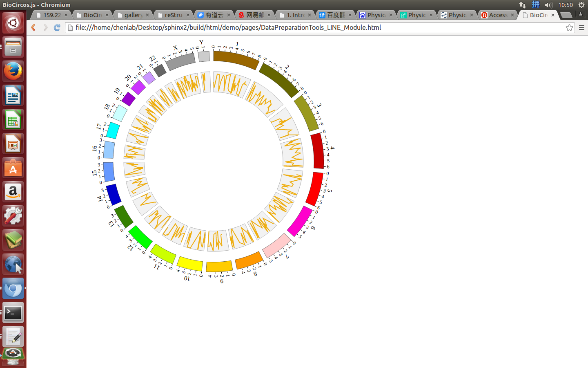Open the Chromium user profile button

tap(580, 14)
